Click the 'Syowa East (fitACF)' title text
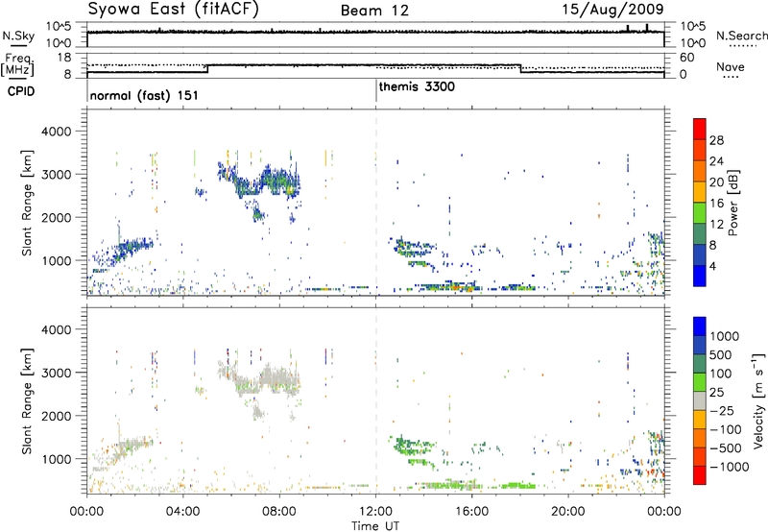The image size is (768, 532). point(174,10)
